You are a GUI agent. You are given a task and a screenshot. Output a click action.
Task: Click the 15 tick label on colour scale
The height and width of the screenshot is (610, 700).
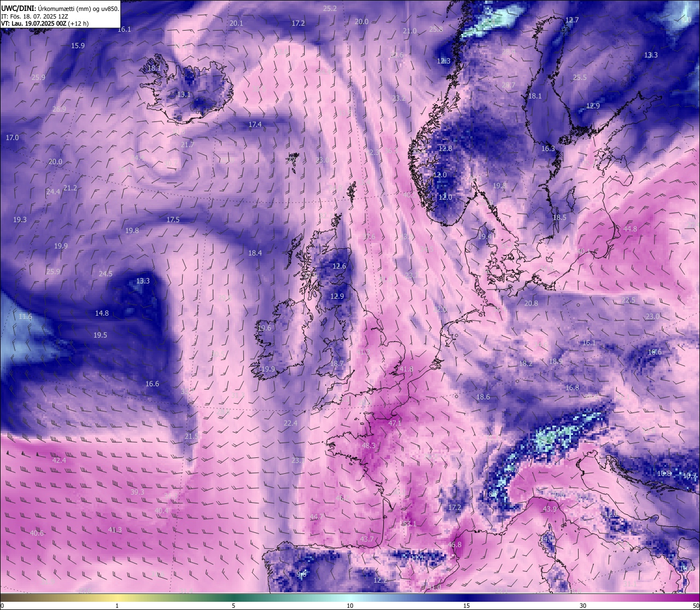click(466, 606)
